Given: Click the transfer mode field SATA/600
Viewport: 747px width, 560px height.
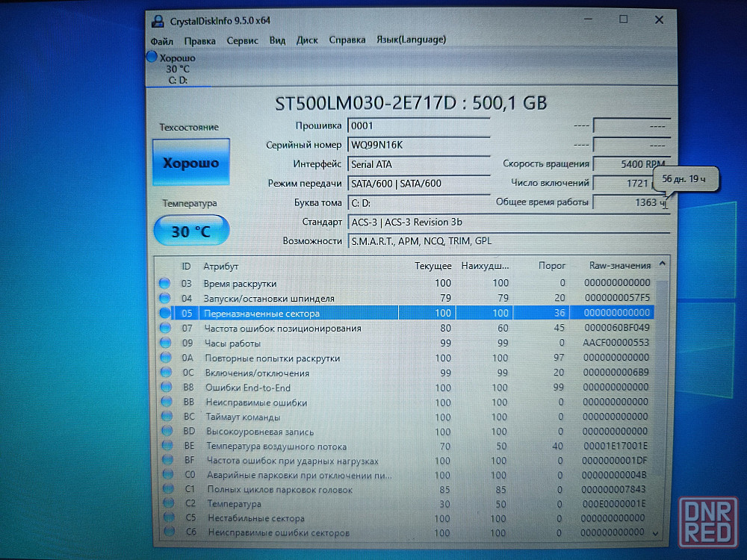Looking at the screenshot, I should pyautogui.click(x=419, y=184).
